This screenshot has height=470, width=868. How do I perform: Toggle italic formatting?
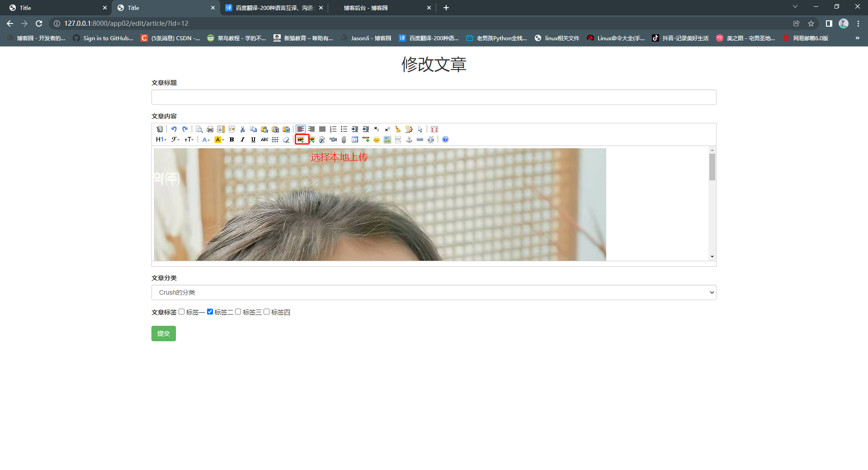point(242,140)
